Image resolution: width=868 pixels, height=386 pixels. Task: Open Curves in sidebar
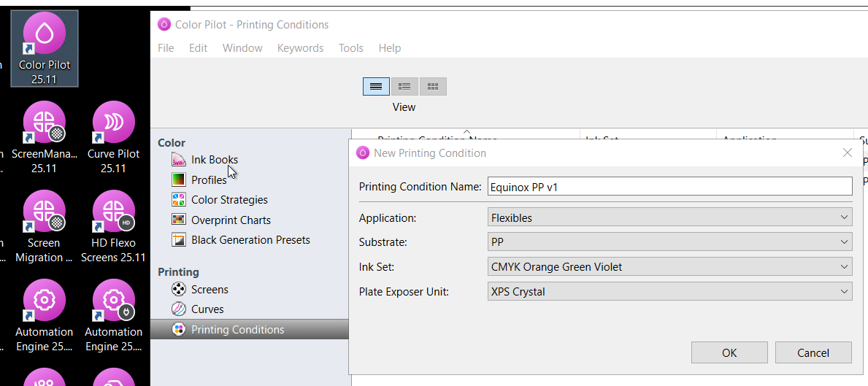(x=207, y=309)
